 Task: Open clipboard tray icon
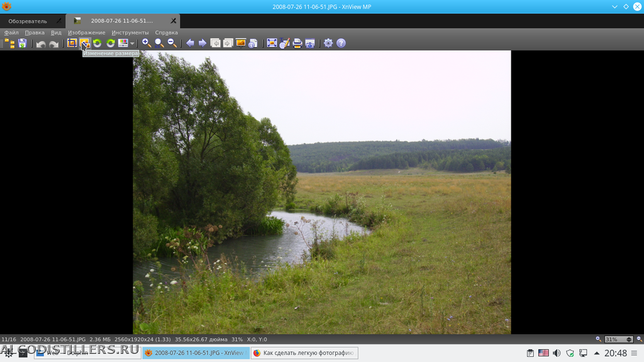click(x=530, y=353)
